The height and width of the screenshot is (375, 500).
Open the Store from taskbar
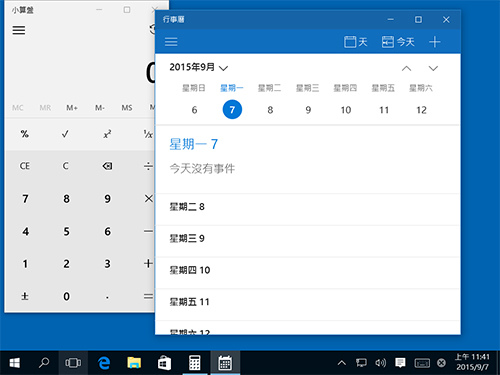pos(164,363)
